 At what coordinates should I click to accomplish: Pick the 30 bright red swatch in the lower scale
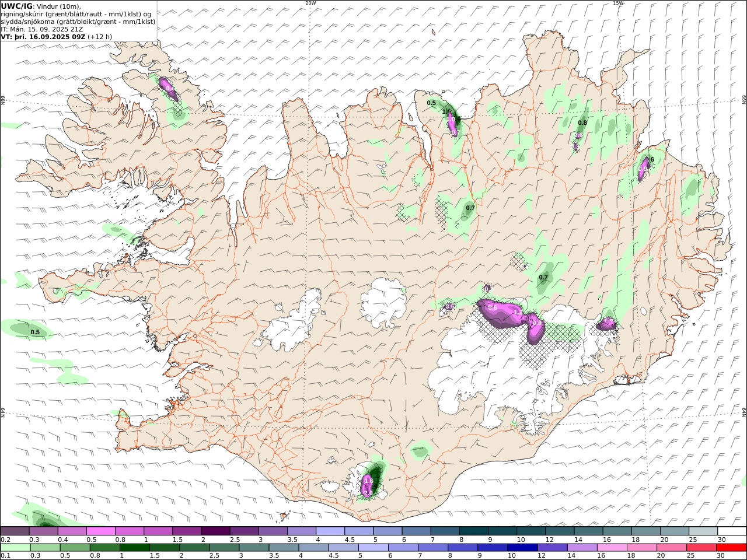coord(731,548)
